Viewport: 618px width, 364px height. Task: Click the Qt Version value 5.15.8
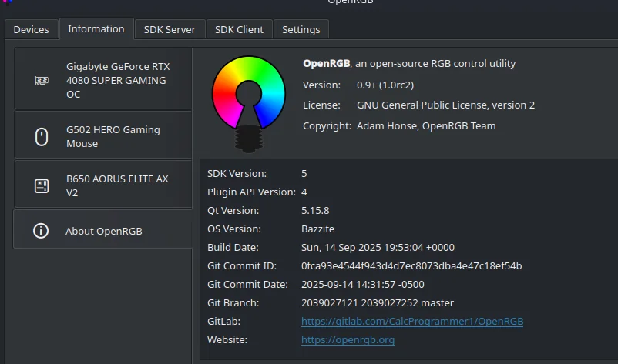pyautogui.click(x=315, y=211)
